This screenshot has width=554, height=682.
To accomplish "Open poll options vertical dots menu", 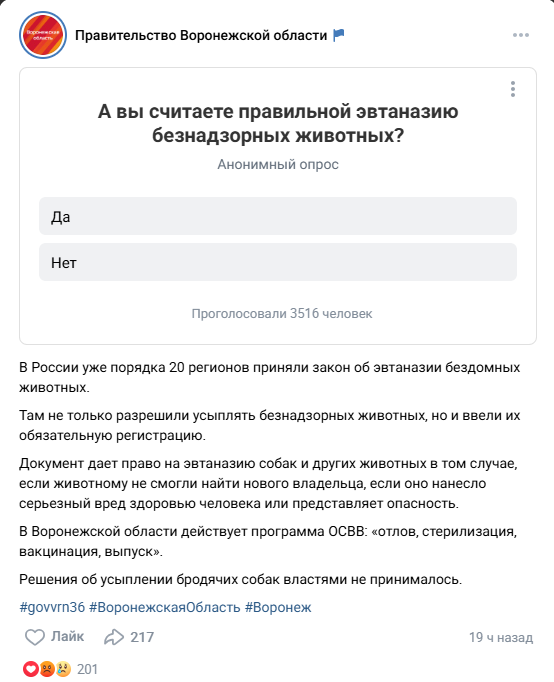I will (513, 89).
